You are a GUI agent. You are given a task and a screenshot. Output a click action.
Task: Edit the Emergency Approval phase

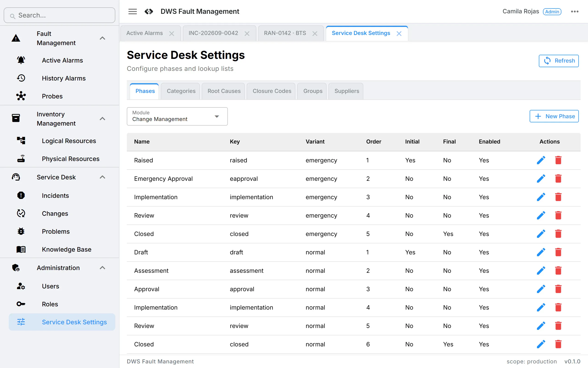click(541, 179)
